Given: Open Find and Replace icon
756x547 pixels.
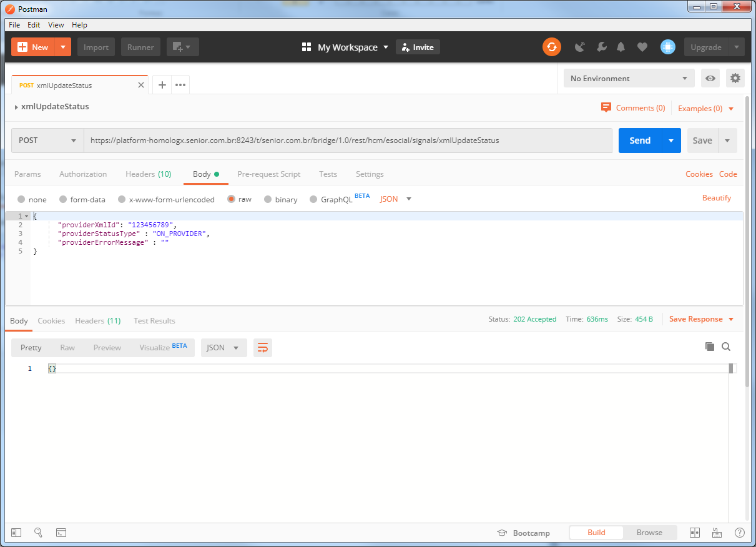Looking at the screenshot, I should (x=39, y=533).
